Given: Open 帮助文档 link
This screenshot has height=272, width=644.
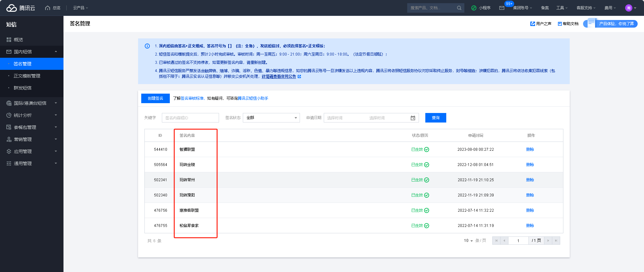Looking at the screenshot, I should (x=568, y=24).
